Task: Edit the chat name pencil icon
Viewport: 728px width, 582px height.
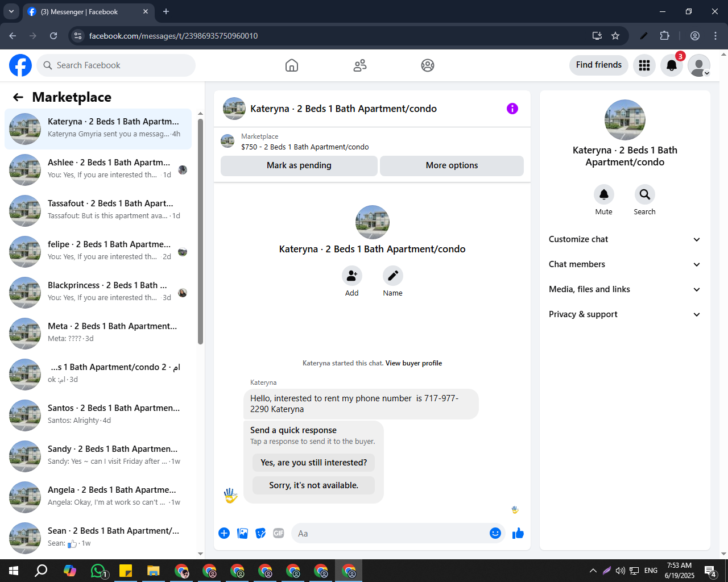Action: pos(393,276)
